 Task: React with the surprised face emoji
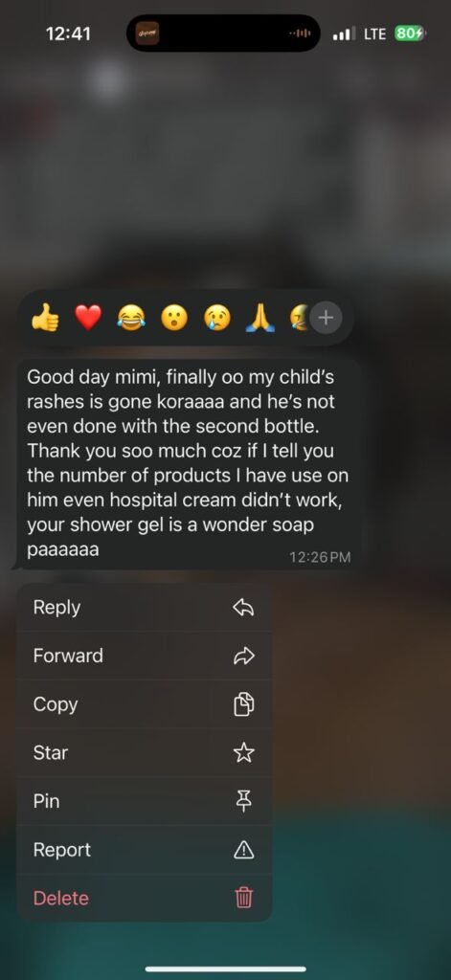(174, 320)
